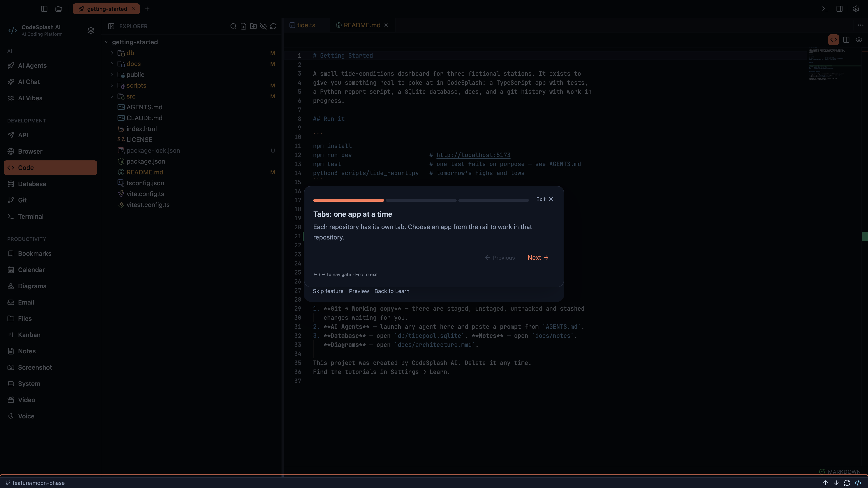
Task: Collapse the getting-started root folder
Action: (x=107, y=42)
